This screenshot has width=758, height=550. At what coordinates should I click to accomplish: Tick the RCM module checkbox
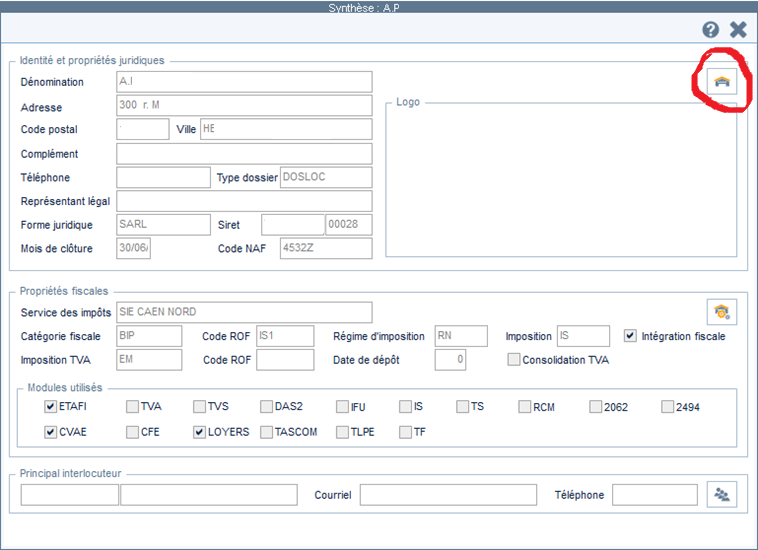pyautogui.click(x=525, y=406)
